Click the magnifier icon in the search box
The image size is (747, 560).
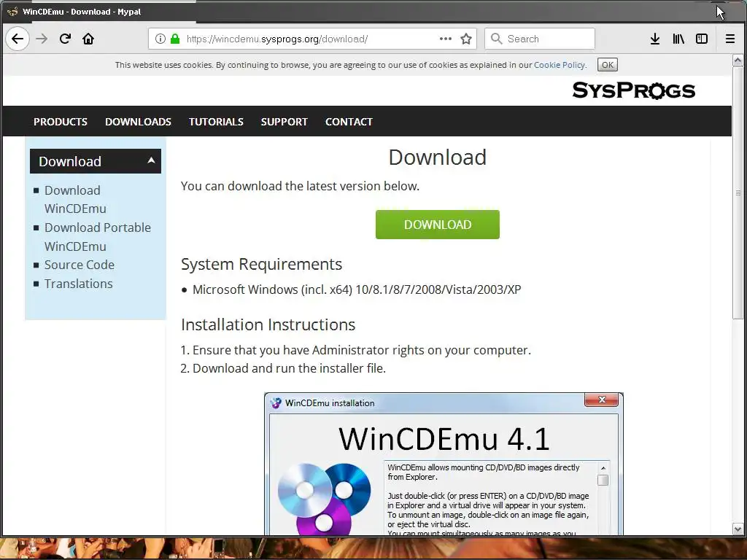496,39
